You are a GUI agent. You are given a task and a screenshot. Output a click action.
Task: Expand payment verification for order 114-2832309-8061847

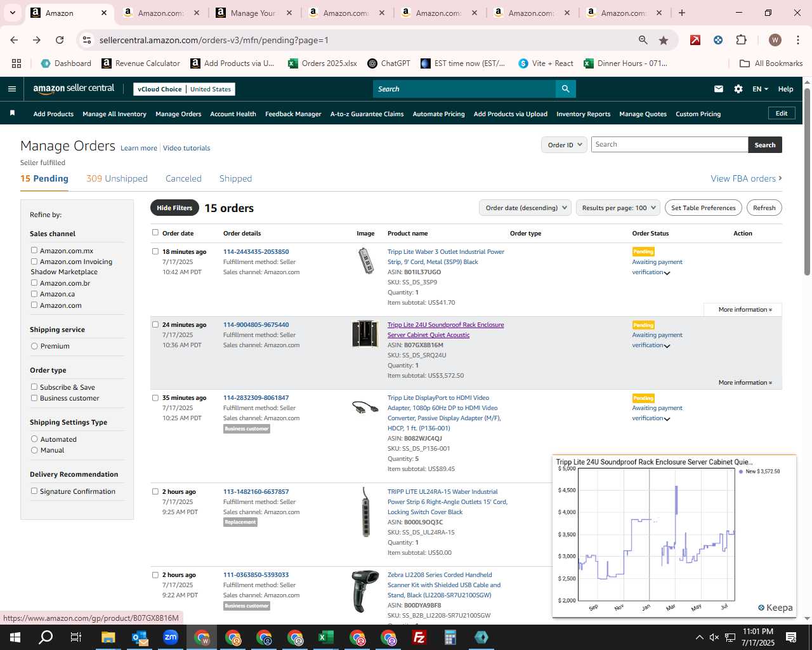pyautogui.click(x=667, y=419)
